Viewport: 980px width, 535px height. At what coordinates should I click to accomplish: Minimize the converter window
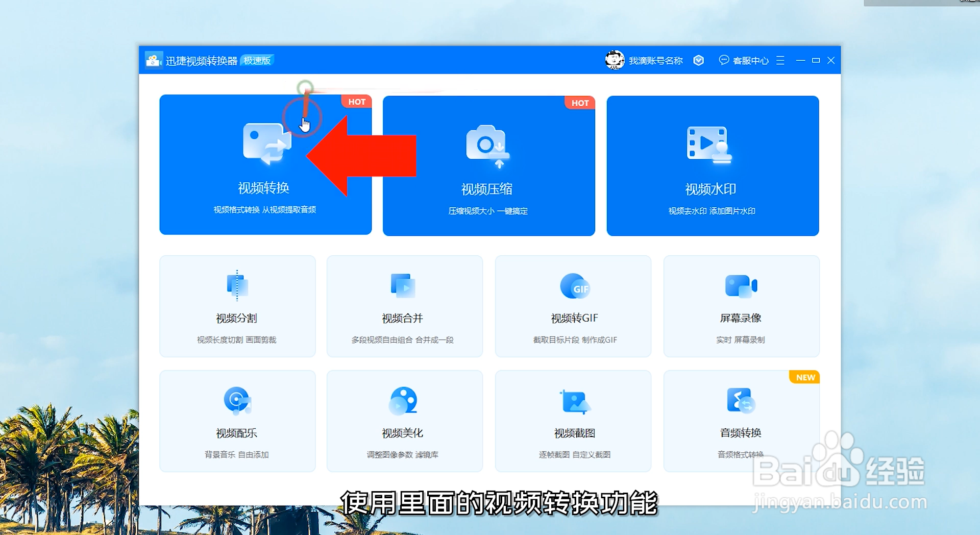800,60
